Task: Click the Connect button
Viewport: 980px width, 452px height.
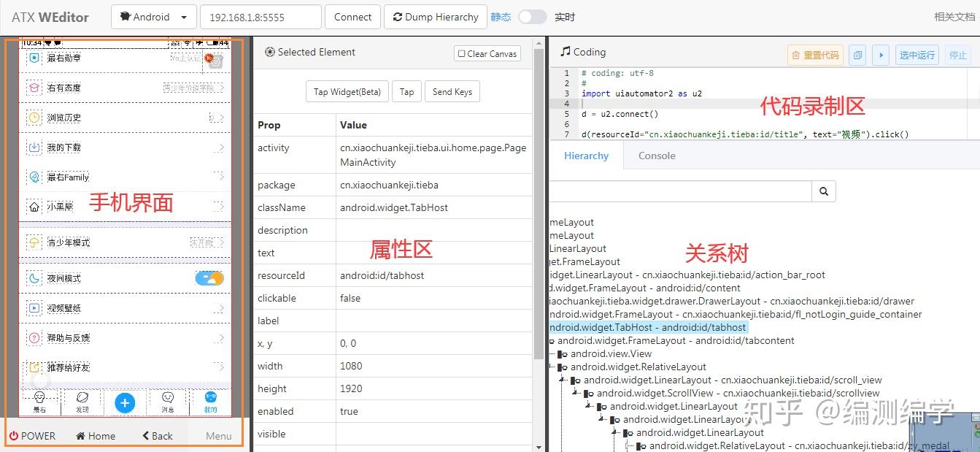Action: [352, 16]
